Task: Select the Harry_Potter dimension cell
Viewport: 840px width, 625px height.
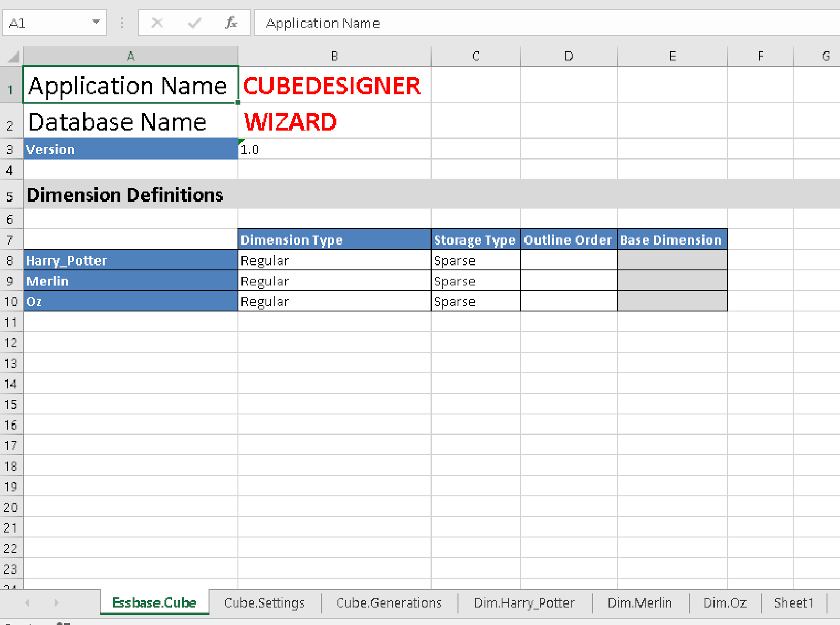Action: click(130, 260)
